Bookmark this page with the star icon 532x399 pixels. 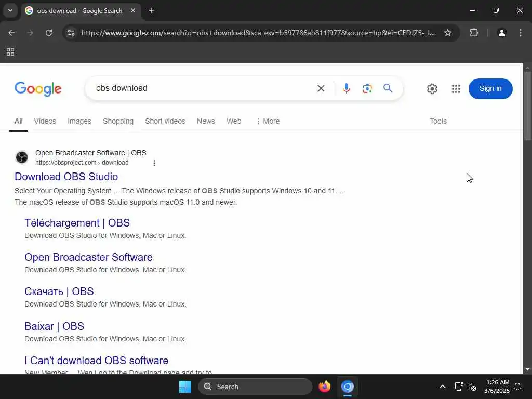tap(448, 33)
